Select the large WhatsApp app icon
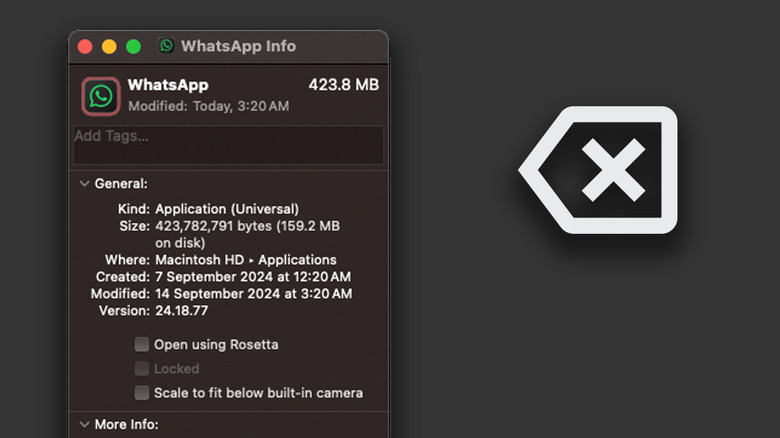The width and height of the screenshot is (780, 438). [100, 95]
